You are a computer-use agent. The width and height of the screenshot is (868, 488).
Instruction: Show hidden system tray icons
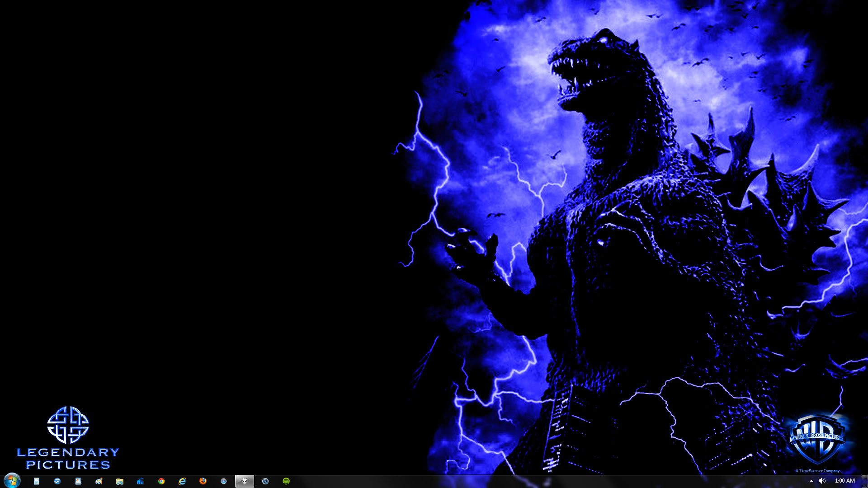(811, 481)
